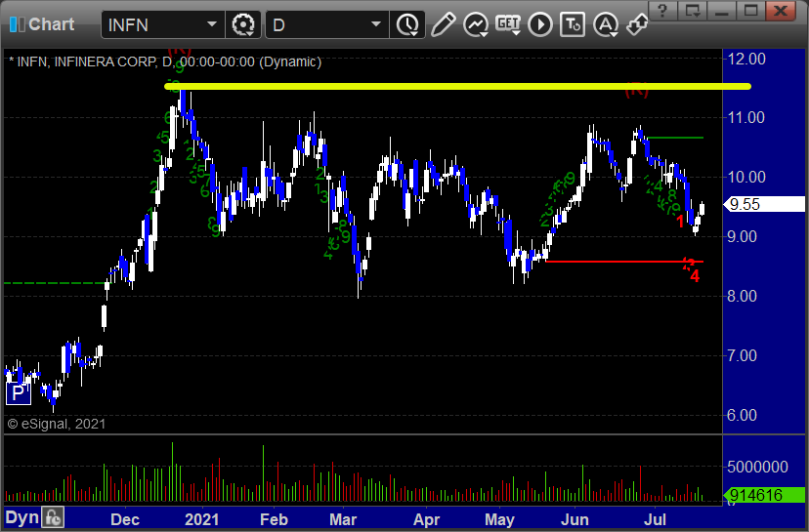Toggle the lock icon next to Dyn
Screen dimensions: 809x532
point(53,517)
